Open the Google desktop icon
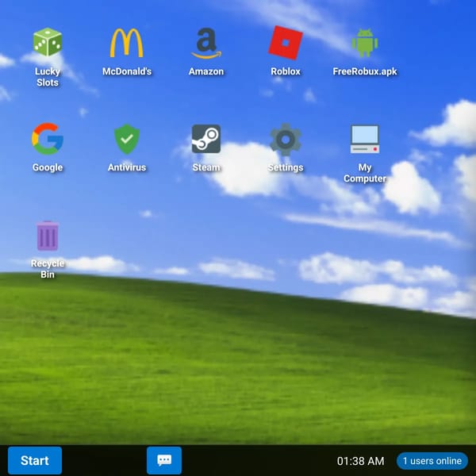476x476 pixels. point(48,139)
